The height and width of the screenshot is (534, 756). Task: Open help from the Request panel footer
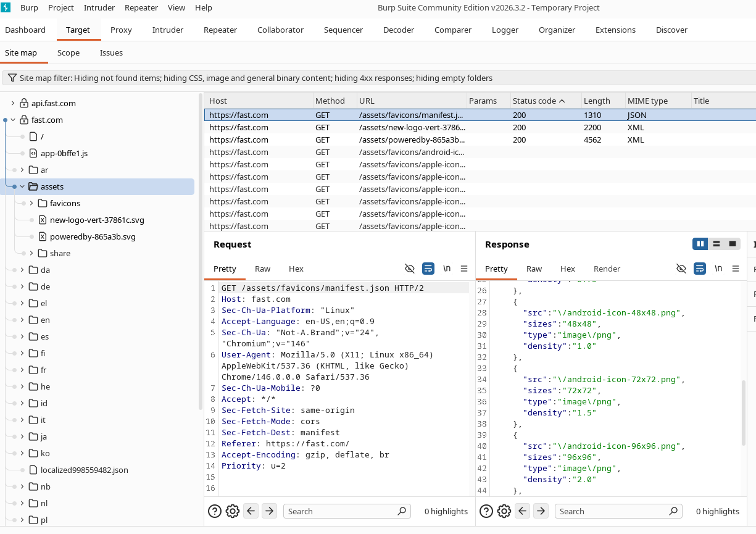214,511
